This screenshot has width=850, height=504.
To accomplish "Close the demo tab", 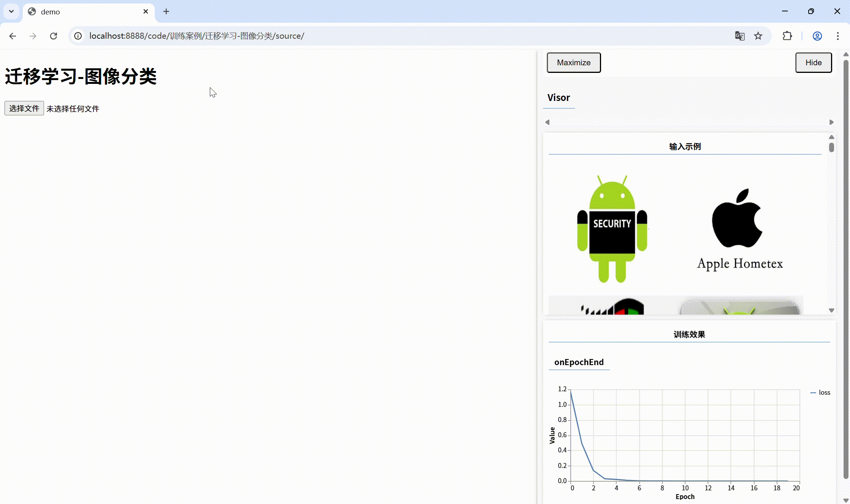I will point(146,11).
